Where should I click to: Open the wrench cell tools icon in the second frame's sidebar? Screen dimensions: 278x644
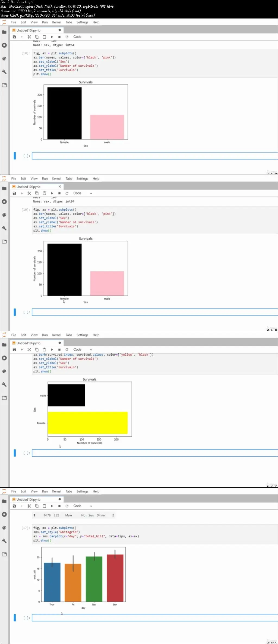pyautogui.click(x=4, y=228)
